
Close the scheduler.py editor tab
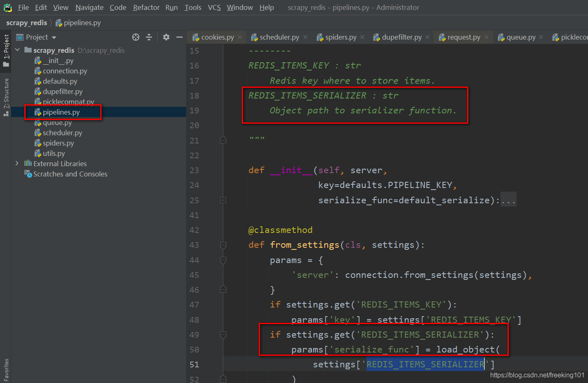pyautogui.click(x=305, y=37)
